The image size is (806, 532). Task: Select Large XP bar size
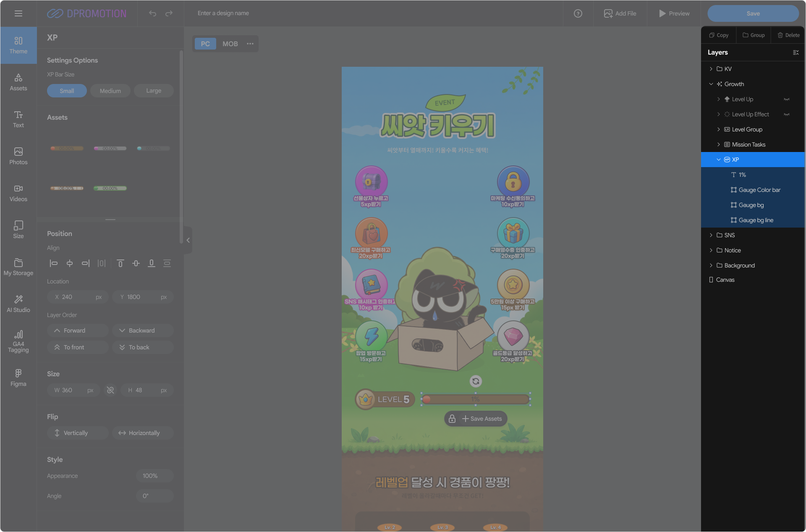154,91
